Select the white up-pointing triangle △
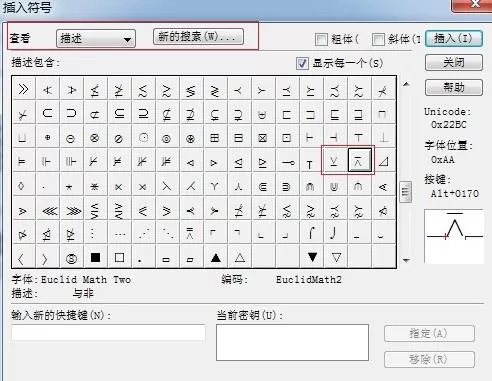 (x=239, y=257)
